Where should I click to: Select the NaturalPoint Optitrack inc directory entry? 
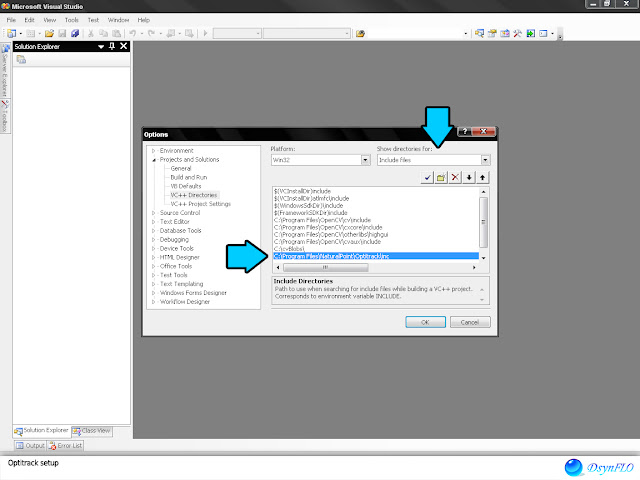pyautogui.click(x=376, y=256)
